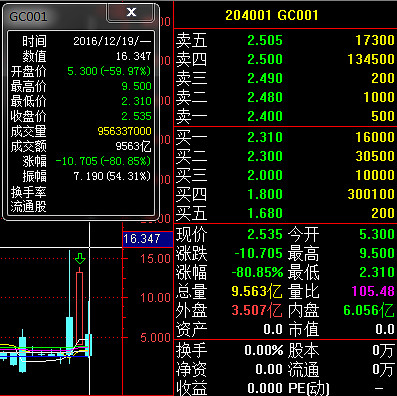
Task: Click the 成交量 956337000 value in popup
Action: (124, 131)
